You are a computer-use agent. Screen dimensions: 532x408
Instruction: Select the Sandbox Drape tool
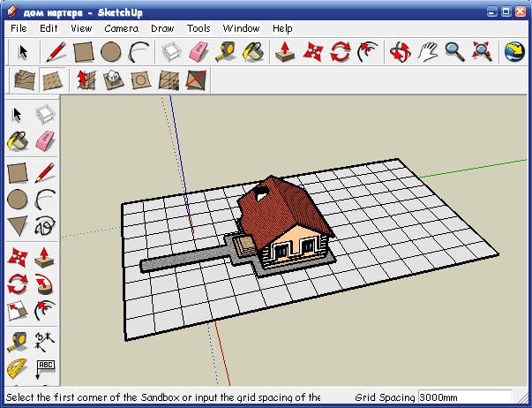pos(141,80)
